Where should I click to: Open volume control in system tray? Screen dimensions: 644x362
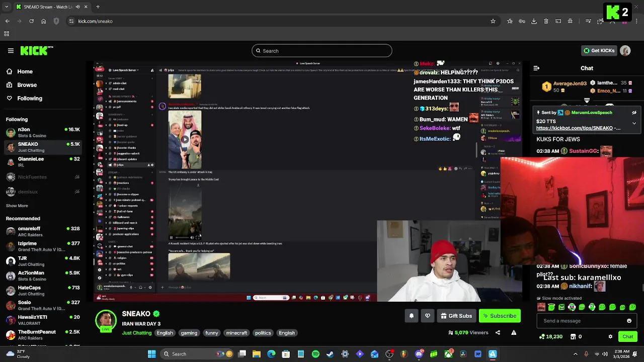click(605, 354)
